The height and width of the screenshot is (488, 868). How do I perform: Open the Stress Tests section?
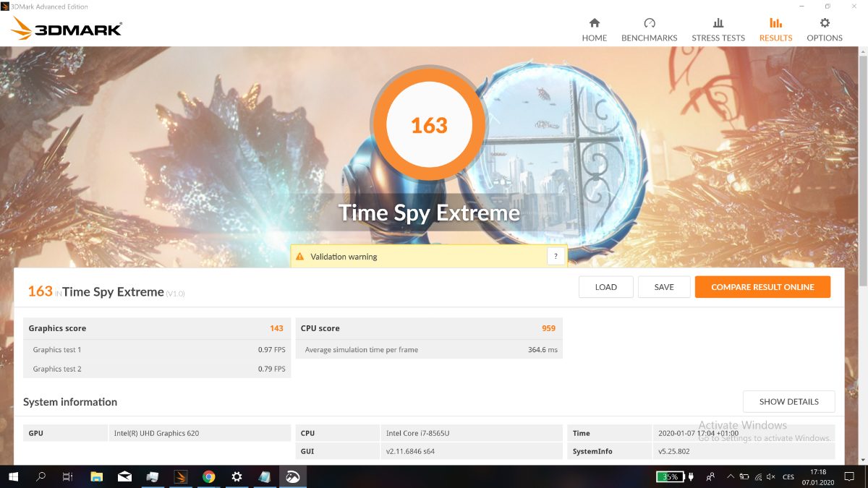(x=718, y=30)
